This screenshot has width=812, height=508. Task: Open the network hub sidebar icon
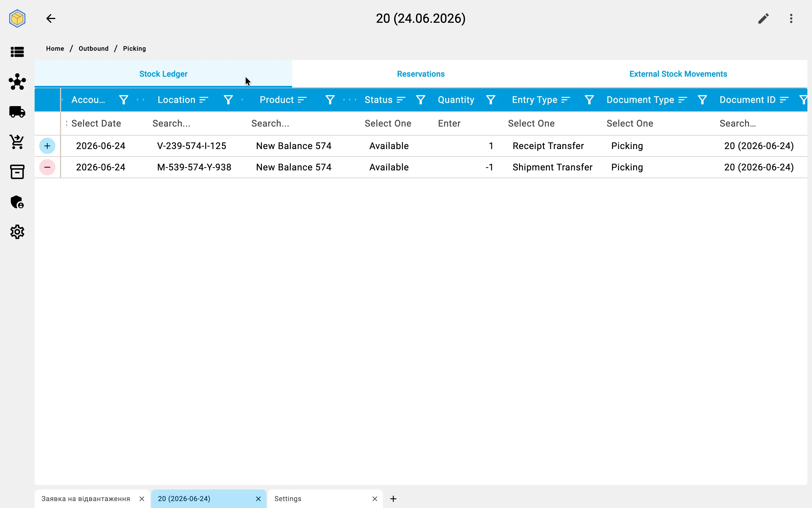17,82
